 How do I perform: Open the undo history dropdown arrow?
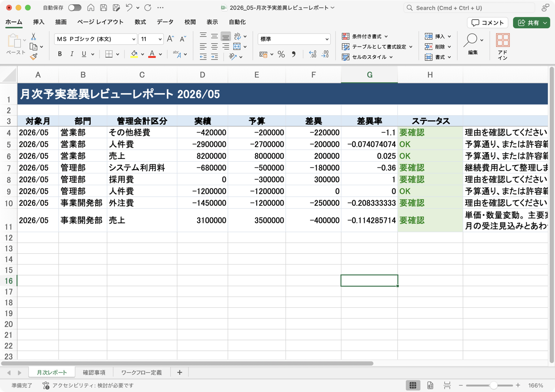click(138, 8)
